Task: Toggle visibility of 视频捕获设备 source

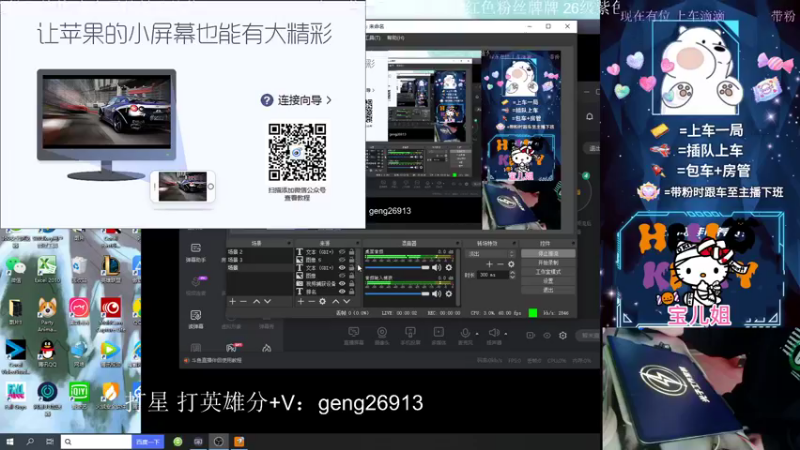Action: [x=342, y=284]
